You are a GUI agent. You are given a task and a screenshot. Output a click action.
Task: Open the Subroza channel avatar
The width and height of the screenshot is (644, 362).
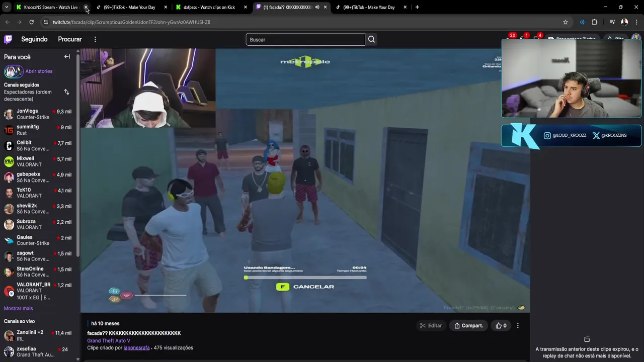tap(9, 225)
